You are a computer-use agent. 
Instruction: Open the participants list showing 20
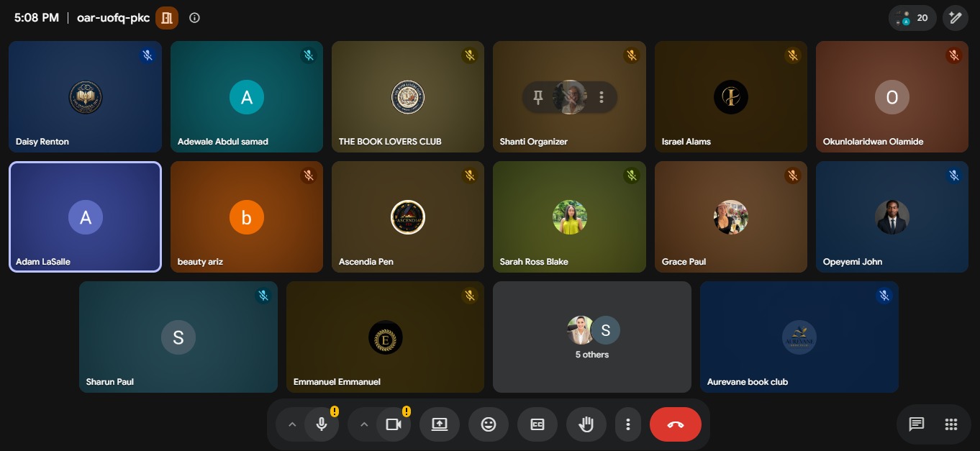point(912,18)
